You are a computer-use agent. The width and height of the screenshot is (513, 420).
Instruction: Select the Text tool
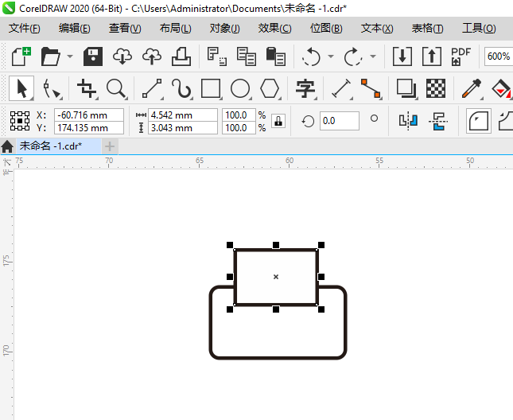coord(305,88)
